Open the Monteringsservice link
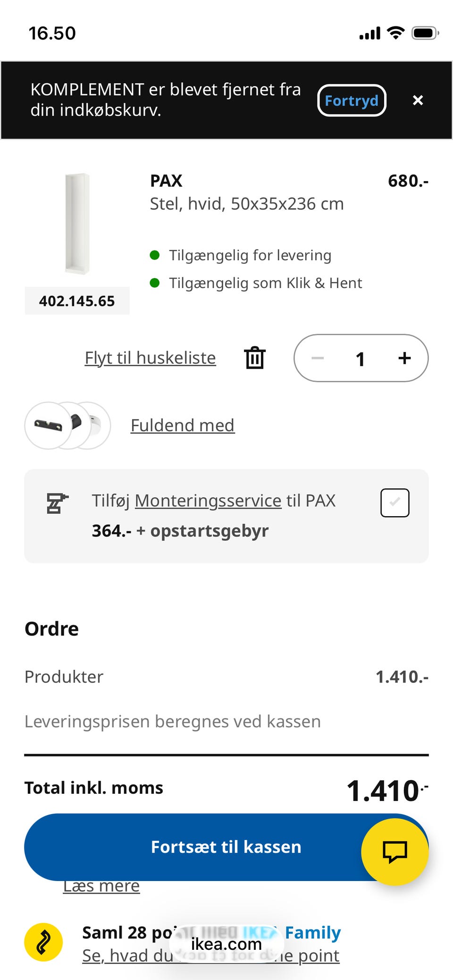Viewport: 453px width, 980px height. click(x=208, y=500)
